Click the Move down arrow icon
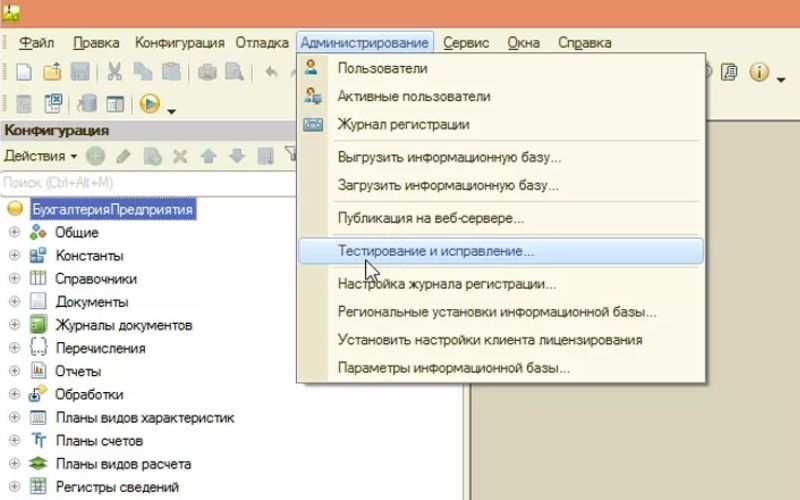The image size is (800, 500). pyautogui.click(x=237, y=156)
